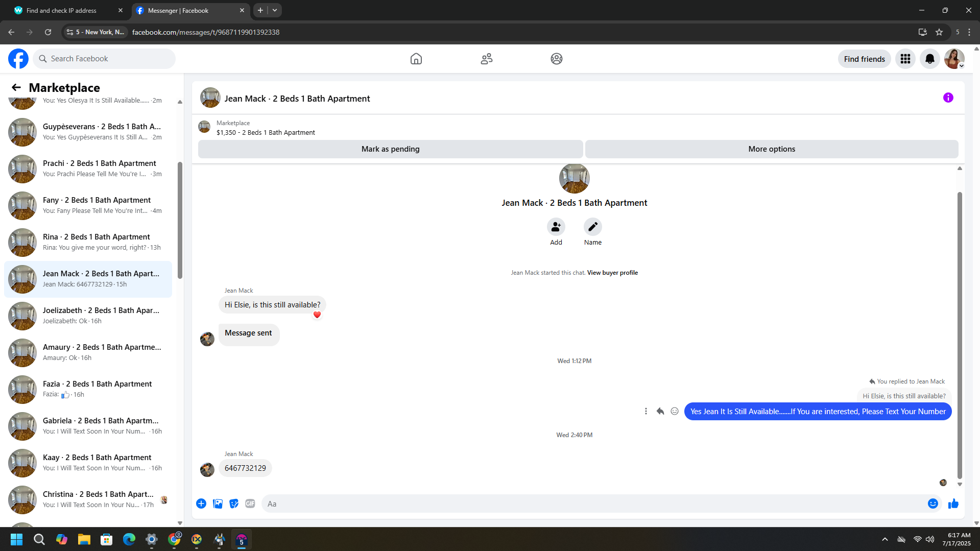Screen dimensions: 980x551
Task: Click the site info VPN chip in address bar
Action: 95,32
